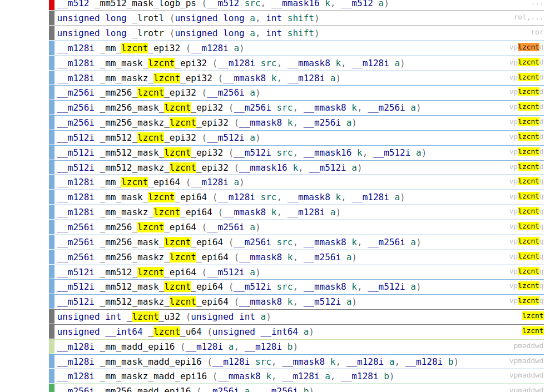
Task: Expand _mm256_maskz_lzcnt_epi32 description
Action: (296, 123)
